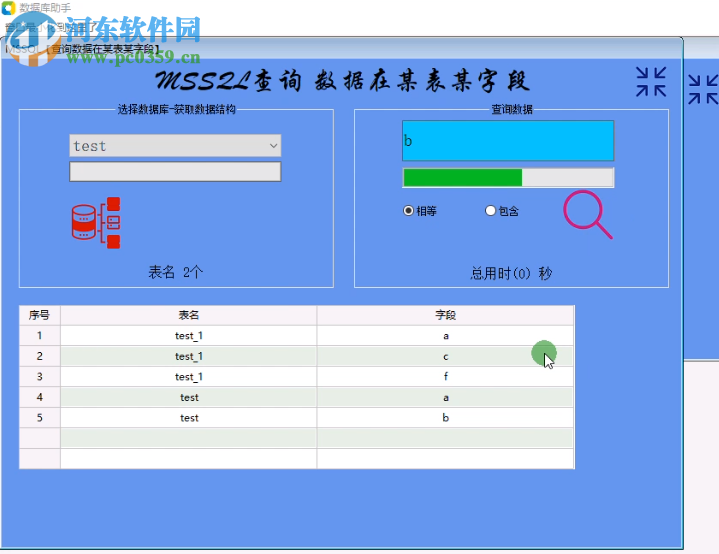Screen dimensions: 719x554
Task: Click field value a in row 1
Action: pyautogui.click(x=445, y=336)
